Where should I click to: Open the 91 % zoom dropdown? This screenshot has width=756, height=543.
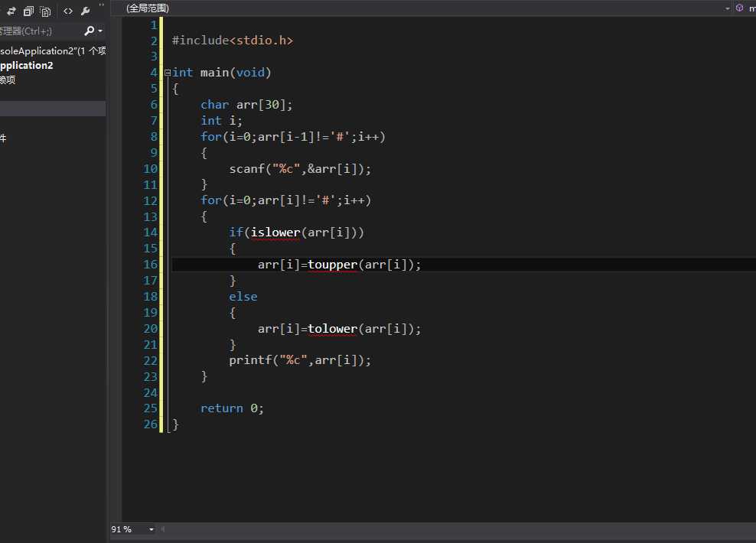pos(151,529)
